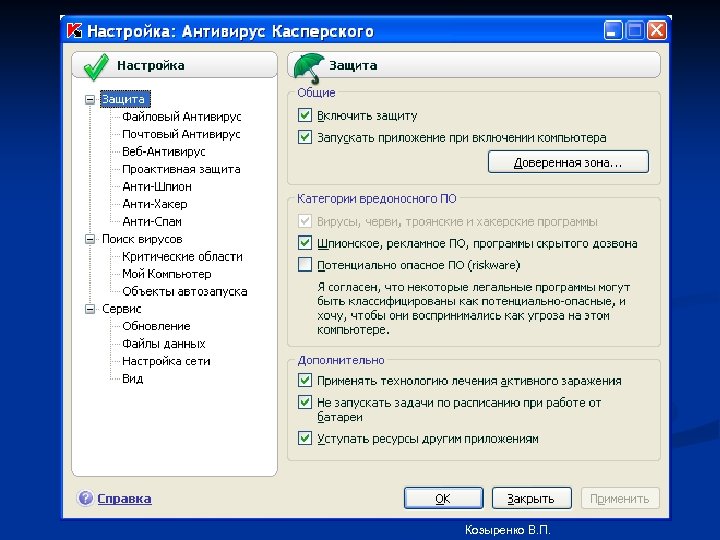Click the Категории вредоносного ПО group label
This screenshot has width=720, height=540.
pyautogui.click(x=377, y=199)
